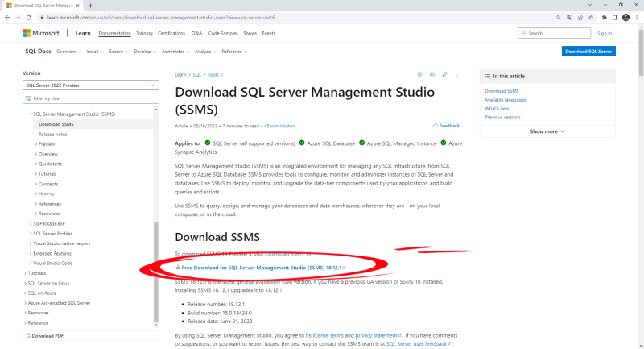This screenshot has width=644, height=349.
Task: Jump to Previous versions section
Action: click(502, 117)
